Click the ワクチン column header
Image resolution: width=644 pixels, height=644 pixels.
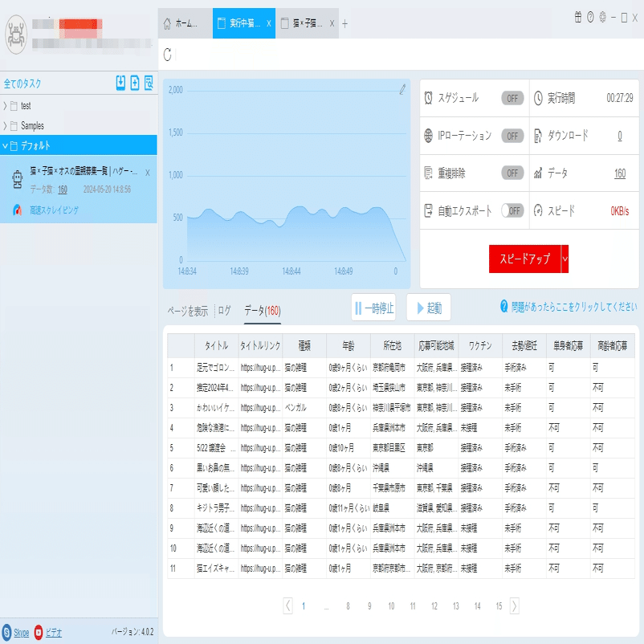pyautogui.click(x=480, y=346)
